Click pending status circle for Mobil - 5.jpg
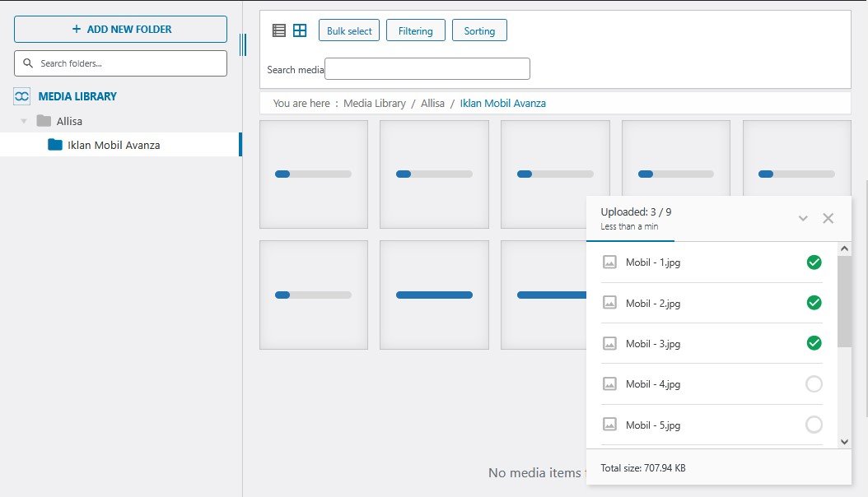This screenshot has width=868, height=497. point(814,425)
